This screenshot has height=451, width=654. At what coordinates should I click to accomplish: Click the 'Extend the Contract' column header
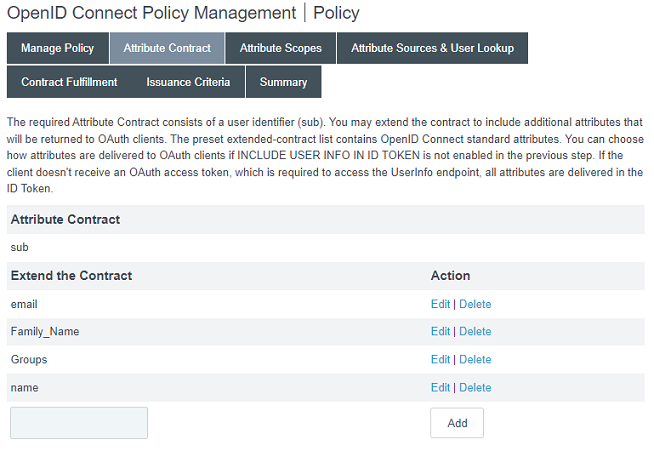pos(71,276)
